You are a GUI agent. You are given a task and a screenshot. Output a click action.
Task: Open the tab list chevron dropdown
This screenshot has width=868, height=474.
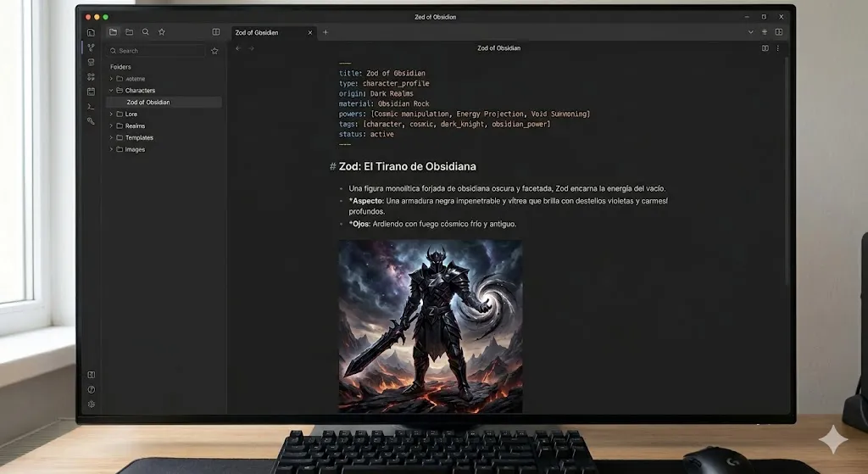click(x=751, y=32)
